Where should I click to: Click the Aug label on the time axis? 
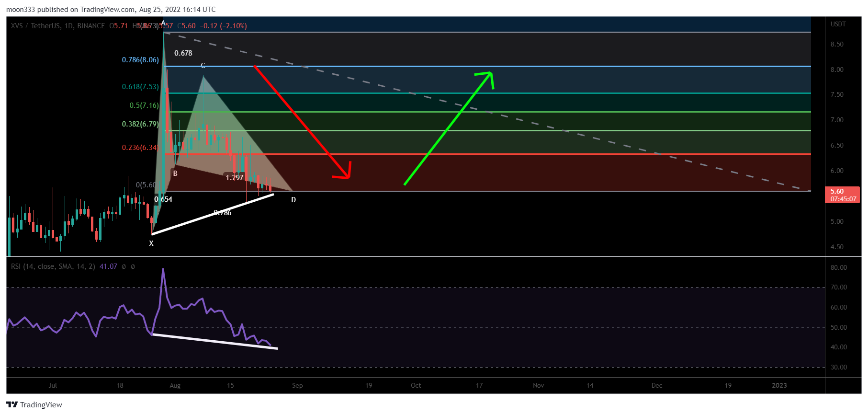[175, 386]
